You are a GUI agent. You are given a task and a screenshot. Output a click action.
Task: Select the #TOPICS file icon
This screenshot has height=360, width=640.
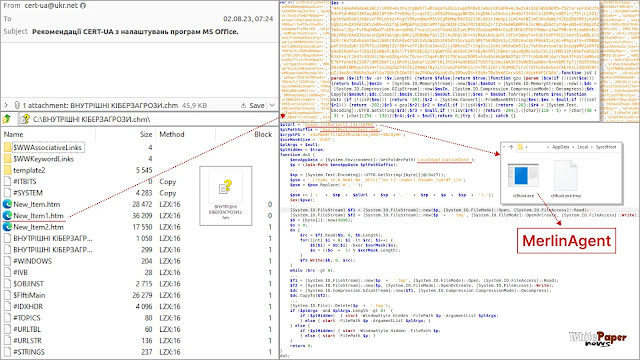click(x=7, y=318)
